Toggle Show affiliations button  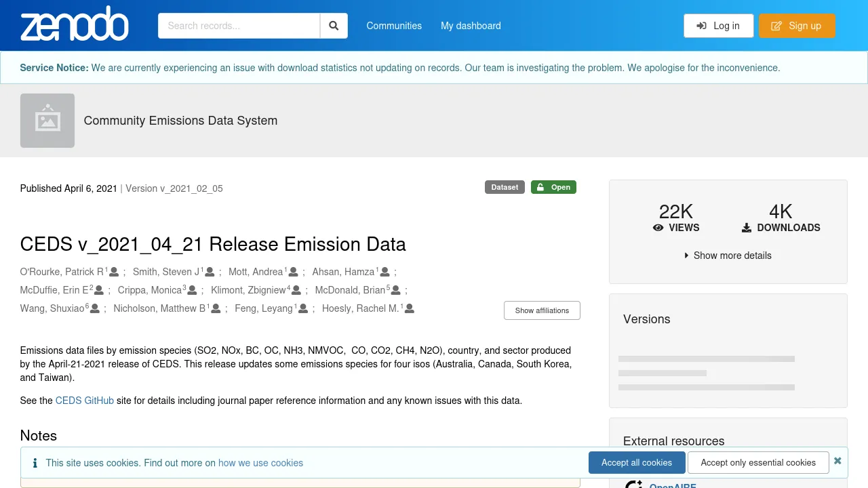(x=542, y=310)
